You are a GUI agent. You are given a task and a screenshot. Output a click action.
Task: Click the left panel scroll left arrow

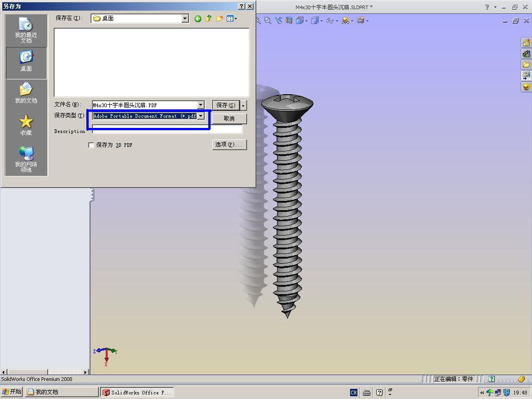(3, 372)
